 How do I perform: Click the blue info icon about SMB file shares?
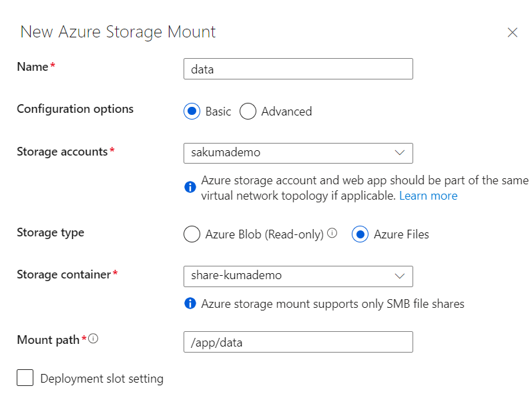pos(190,303)
